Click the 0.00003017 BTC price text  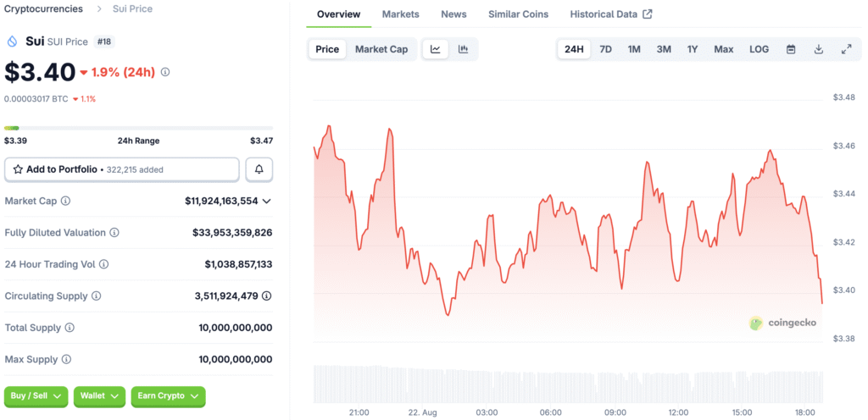click(36, 99)
